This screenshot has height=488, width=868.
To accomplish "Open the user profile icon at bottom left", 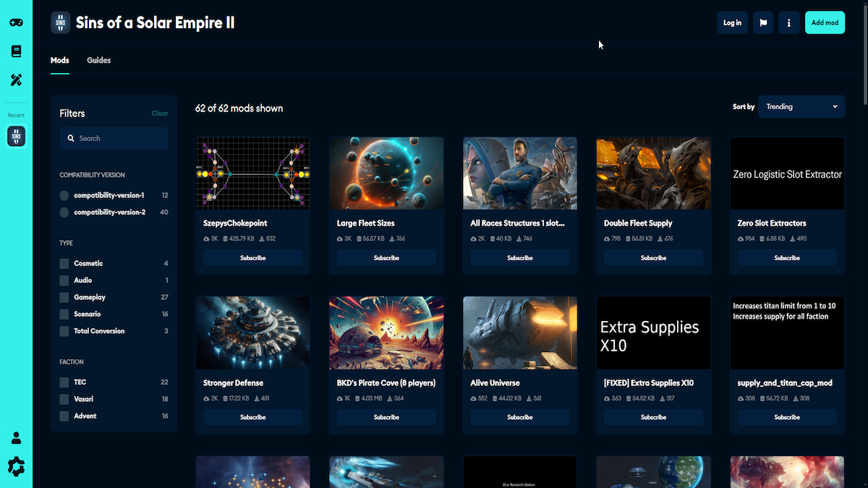I will [16, 437].
